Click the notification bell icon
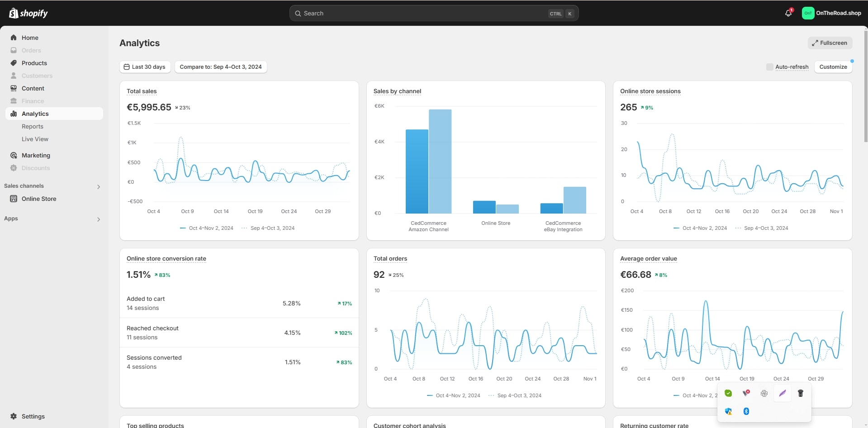Screen dimensions: 868x428 click(x=788, y=13)
